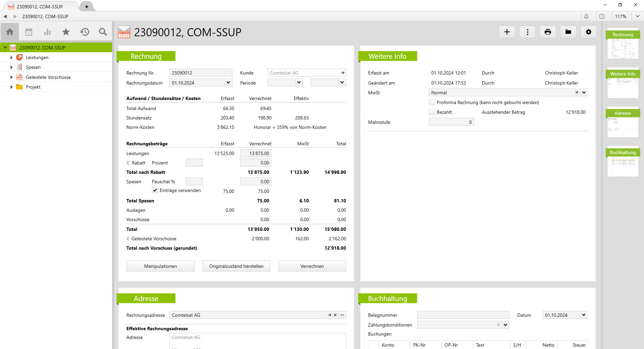Screen dimensions: 644x349
Task: Open the MwSt Normal dropdown
Action: (584, 93)
